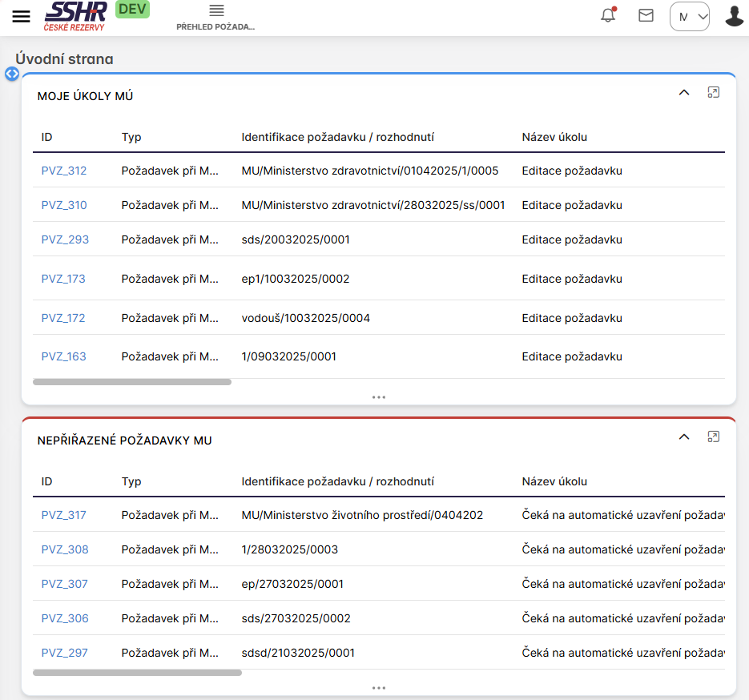The width and height of the screenshot is (749, 700).
Task: Click horizontal scrollbar in Moje úkoly table
Action: pos(132,382)
